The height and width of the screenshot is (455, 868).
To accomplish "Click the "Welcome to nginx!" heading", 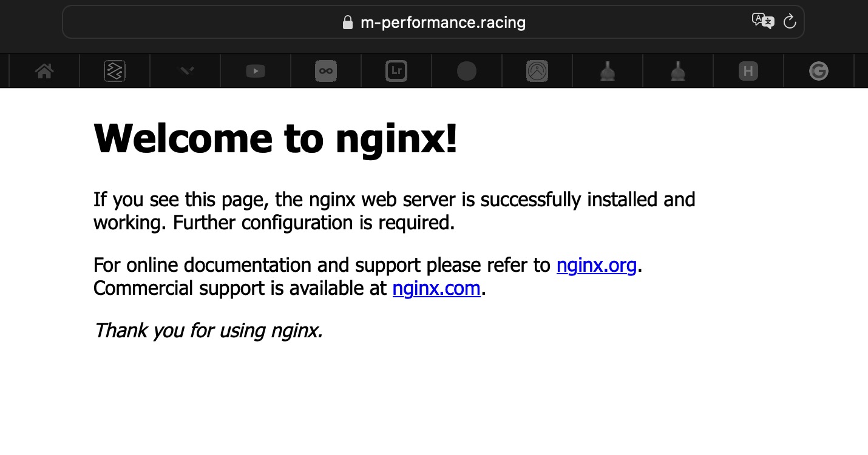I will (x=275, y=138).
